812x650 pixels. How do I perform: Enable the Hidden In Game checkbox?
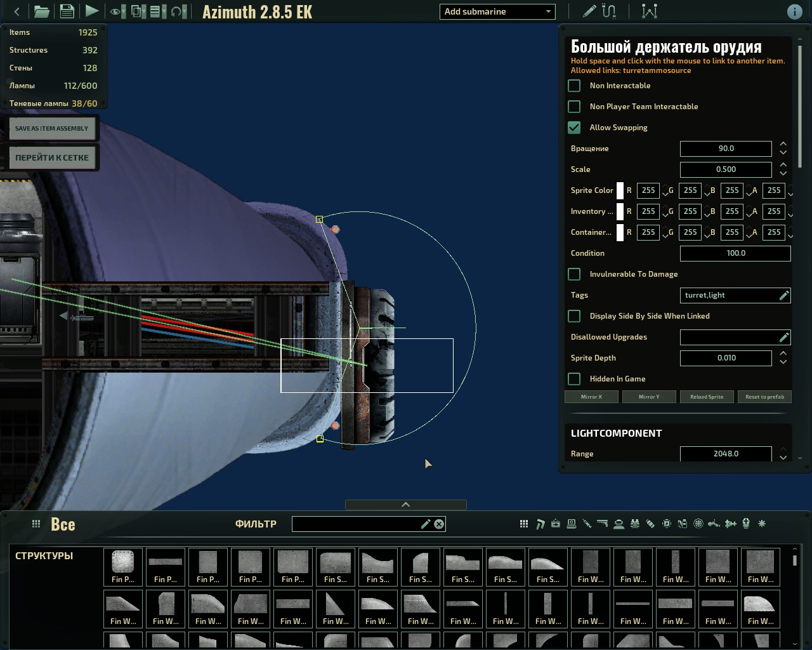pos(574,378)
